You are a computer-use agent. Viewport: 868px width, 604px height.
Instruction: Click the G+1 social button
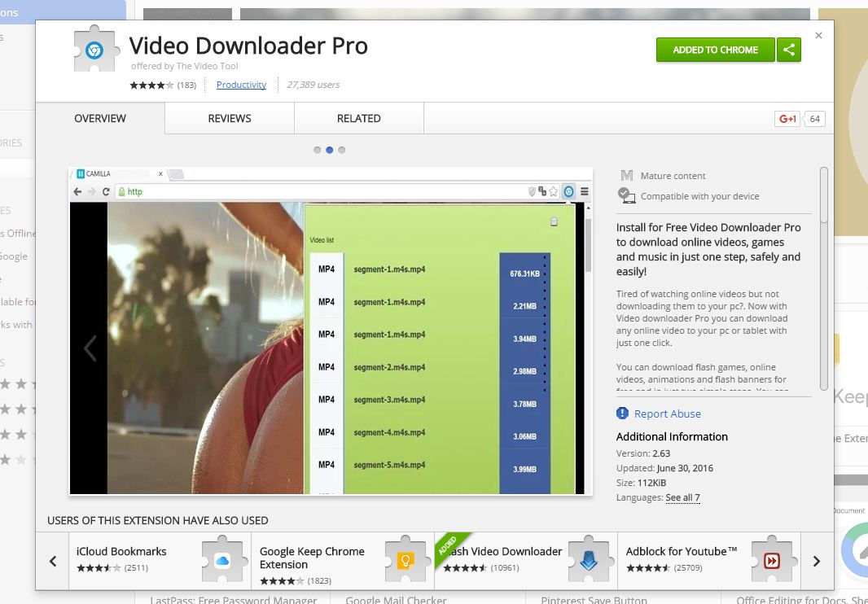[787, 118]
